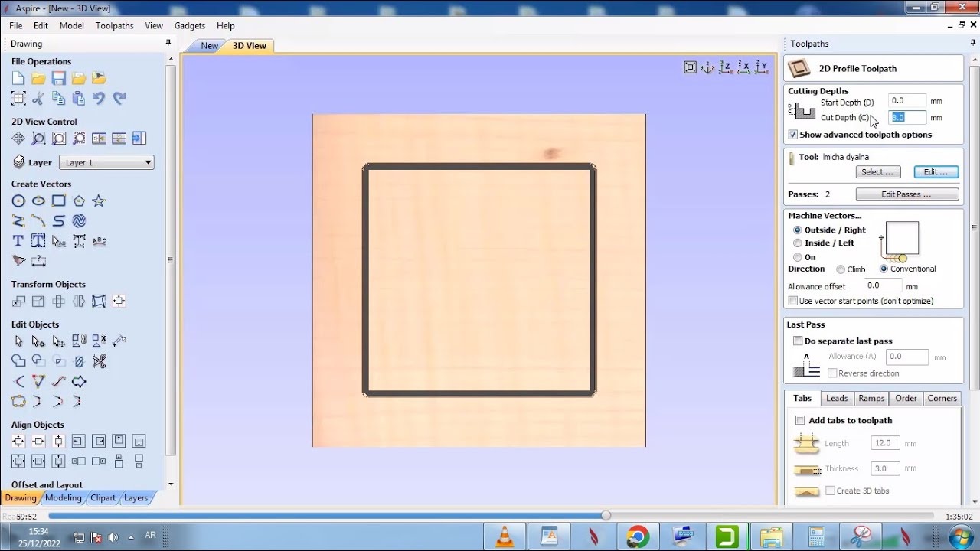
Task: Click the Allowance offset input field
Action: [882, 285]
